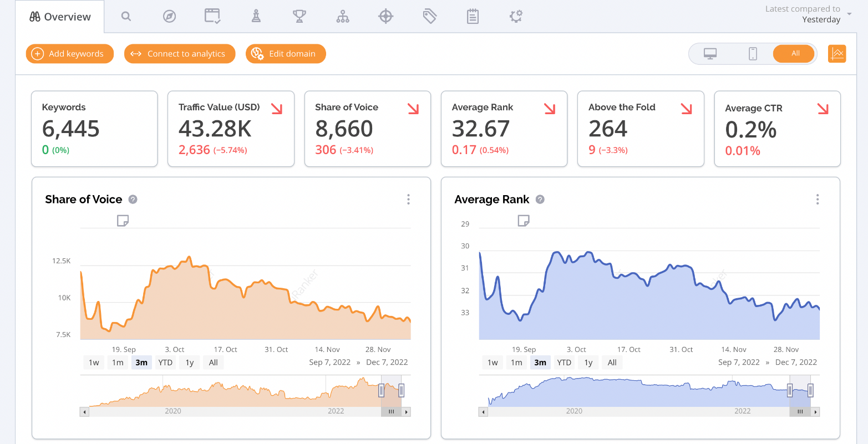Open the Overview tab
This screenshot has height=444, width=868.
point(60,17)
